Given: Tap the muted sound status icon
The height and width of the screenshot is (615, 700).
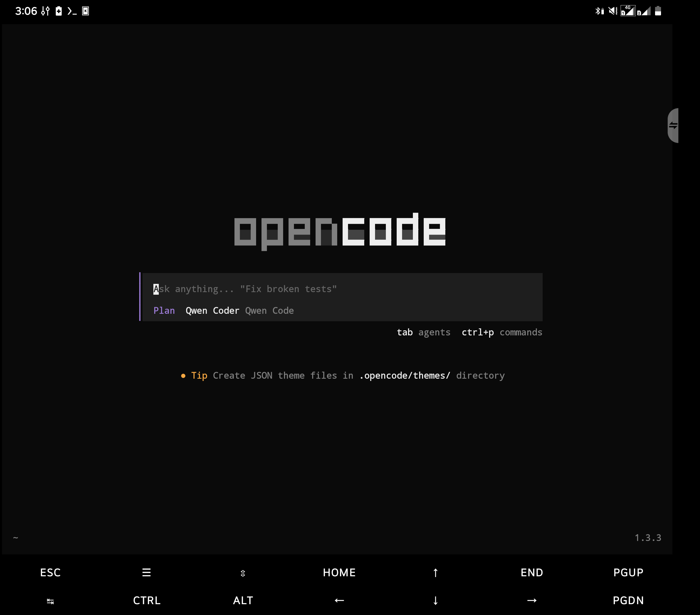Looking at the screenshot, I should (x=613, y=11).
